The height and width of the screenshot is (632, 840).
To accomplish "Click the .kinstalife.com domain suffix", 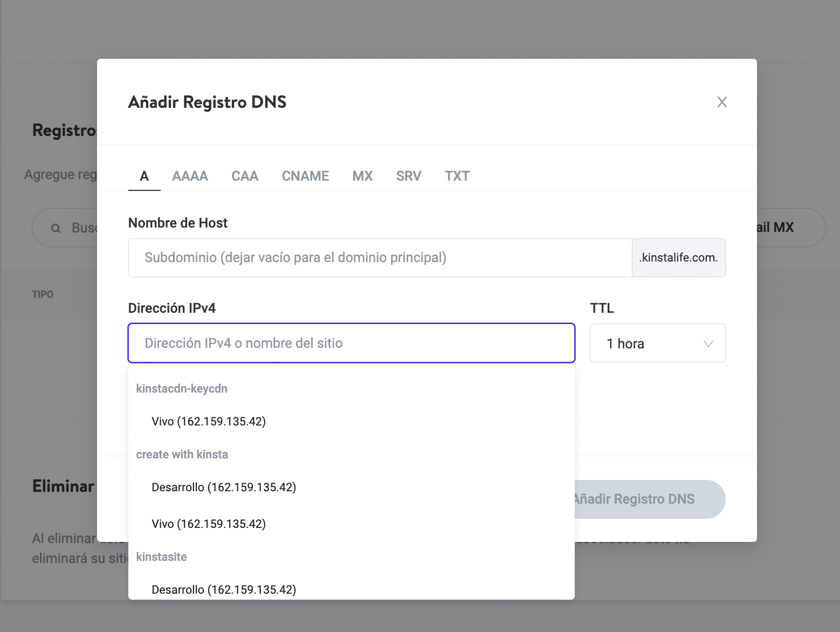I will tap(678, 258).
